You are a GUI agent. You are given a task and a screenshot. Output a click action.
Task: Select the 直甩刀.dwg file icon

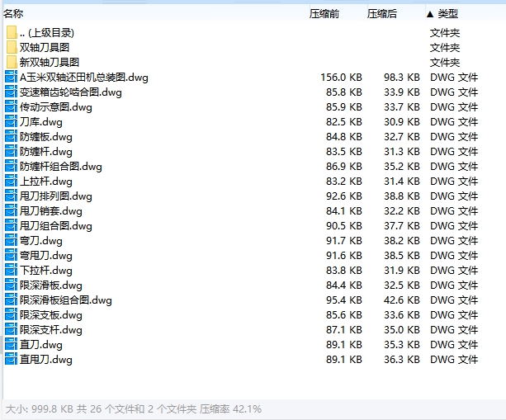11,359
